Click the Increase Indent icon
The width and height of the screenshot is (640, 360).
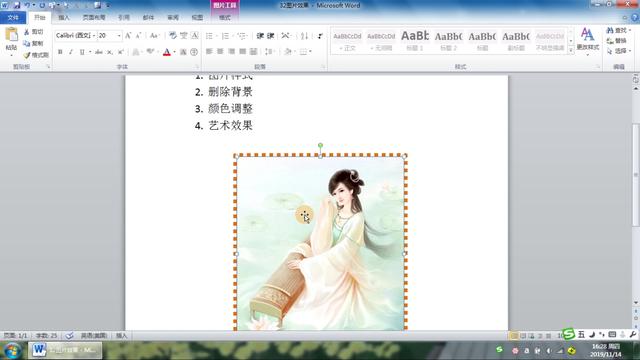(x=270, y=36)
